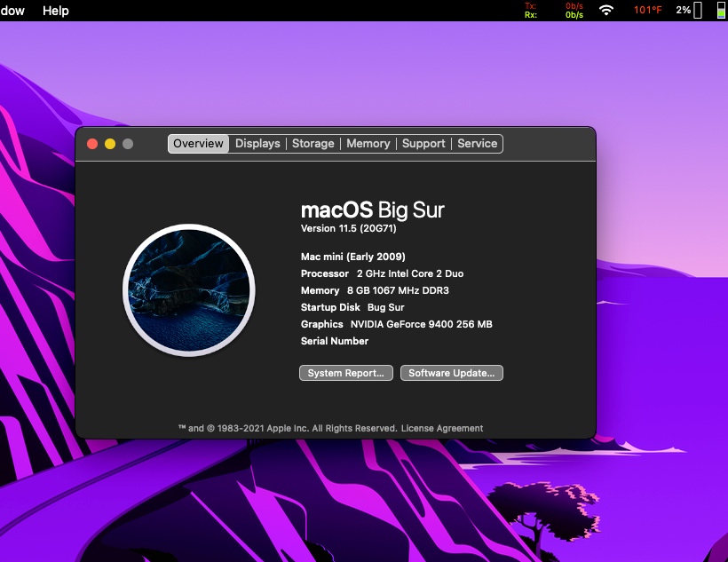Open the 2% battery status item
This screenshot has height=562, width=728.
click(x=689, y=11)
